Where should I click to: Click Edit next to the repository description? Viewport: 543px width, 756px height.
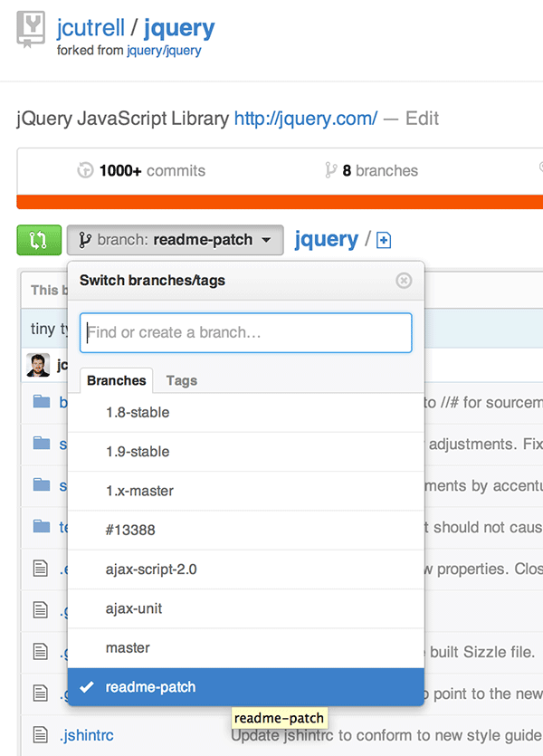422,119
